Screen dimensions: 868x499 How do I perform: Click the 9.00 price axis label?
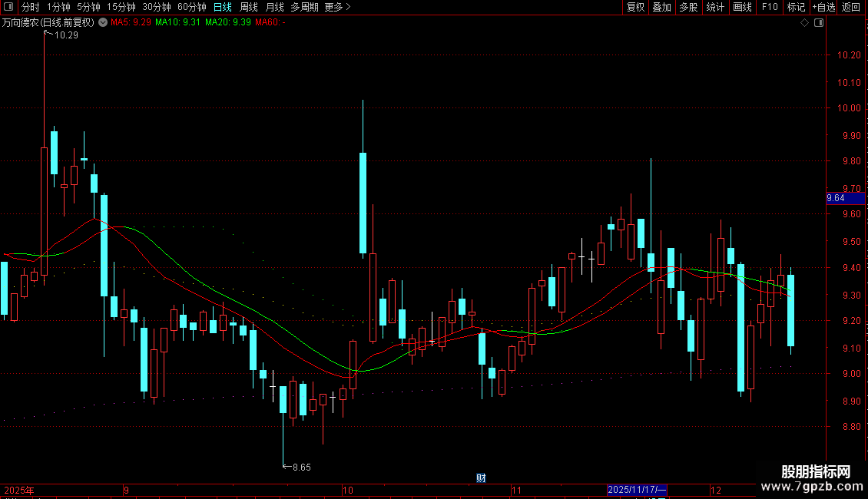coord(851,374)
